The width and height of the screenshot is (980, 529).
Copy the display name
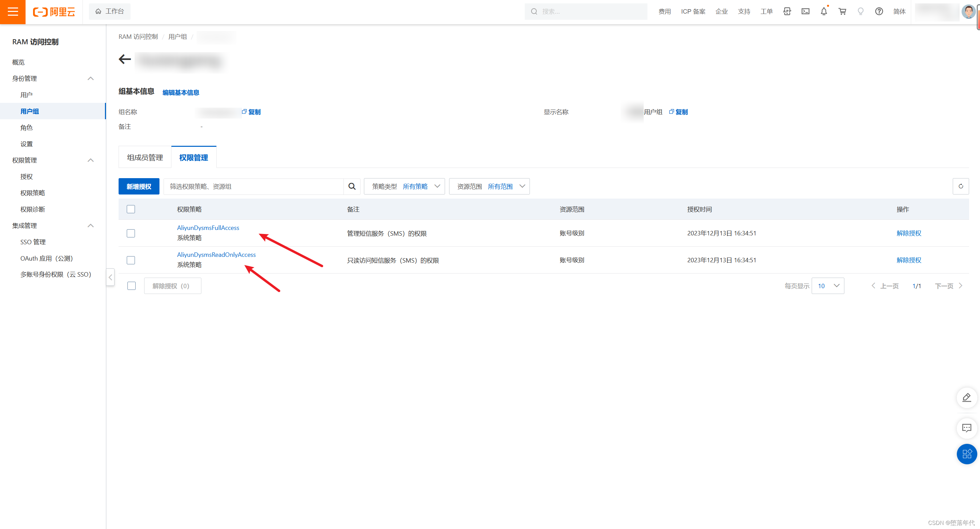click(678, 112)
